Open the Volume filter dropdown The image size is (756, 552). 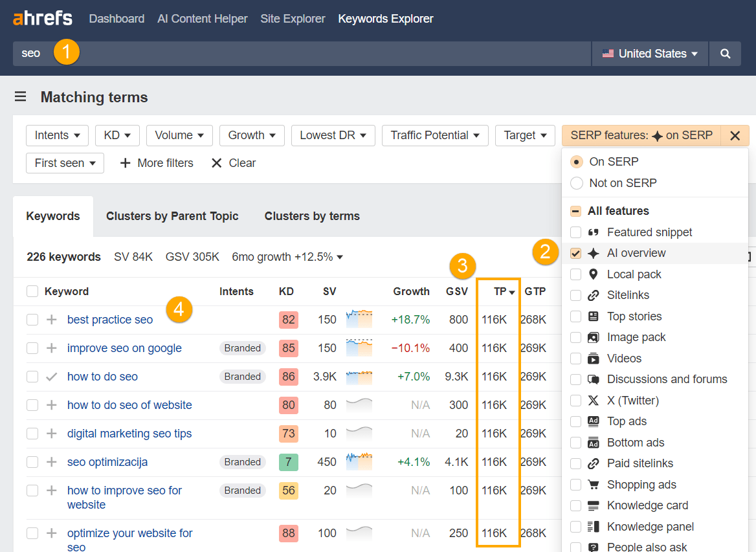tap(179, 135)
